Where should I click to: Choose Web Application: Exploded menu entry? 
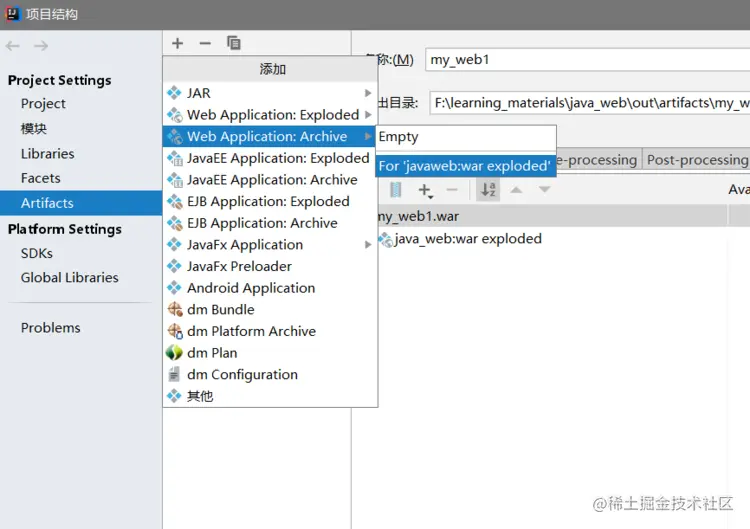point(269,115)
